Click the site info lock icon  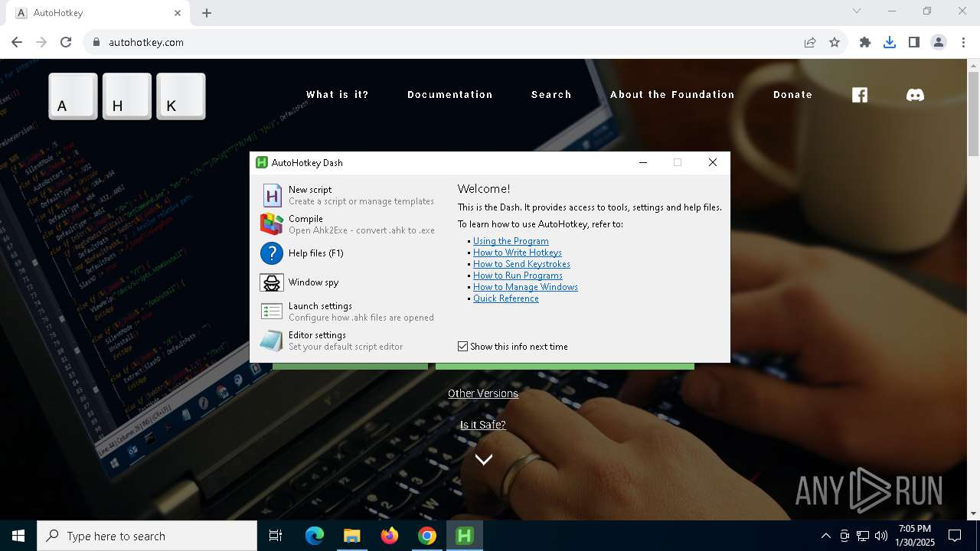click(96, 42)
